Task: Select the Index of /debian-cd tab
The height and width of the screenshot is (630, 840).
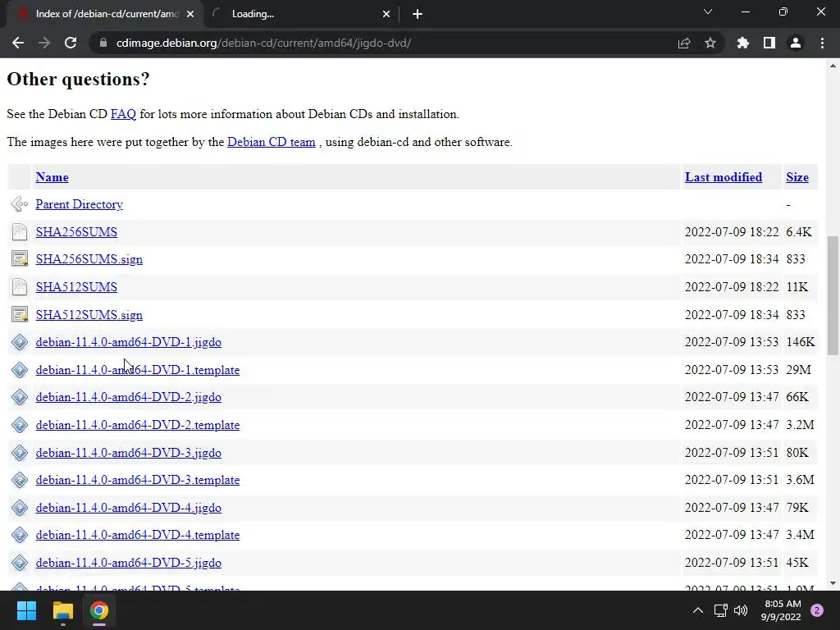Action: [x=104, y=14]
